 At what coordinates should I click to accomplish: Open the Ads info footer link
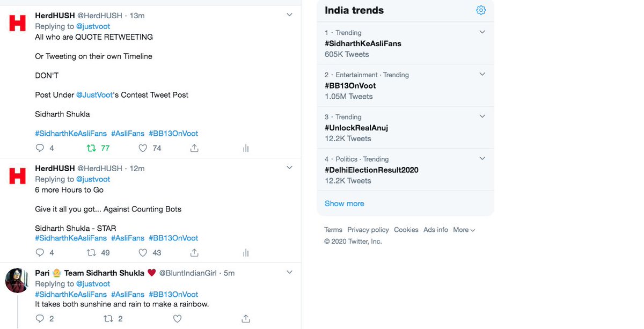436,230
